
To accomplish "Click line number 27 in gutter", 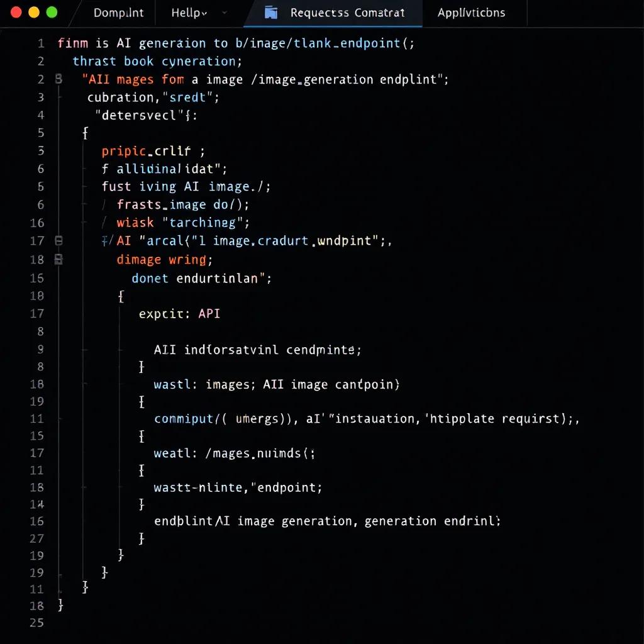I will (36, 538).
